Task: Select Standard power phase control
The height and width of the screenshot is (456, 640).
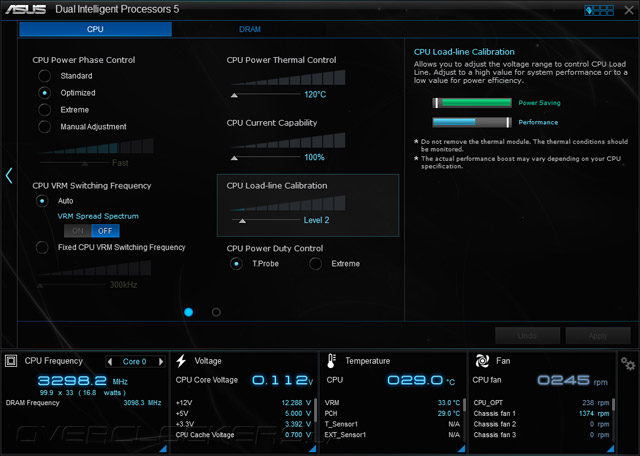Action: click(44, 76)
